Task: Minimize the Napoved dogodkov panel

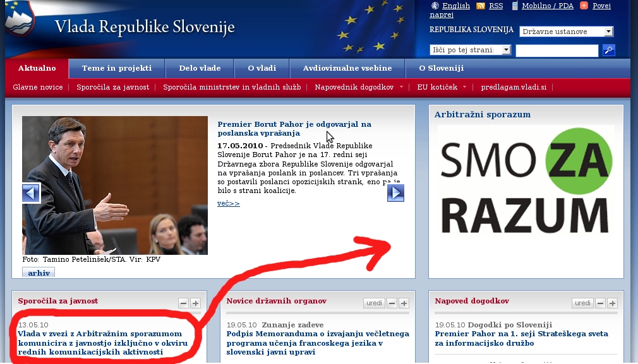Action: 600,303
